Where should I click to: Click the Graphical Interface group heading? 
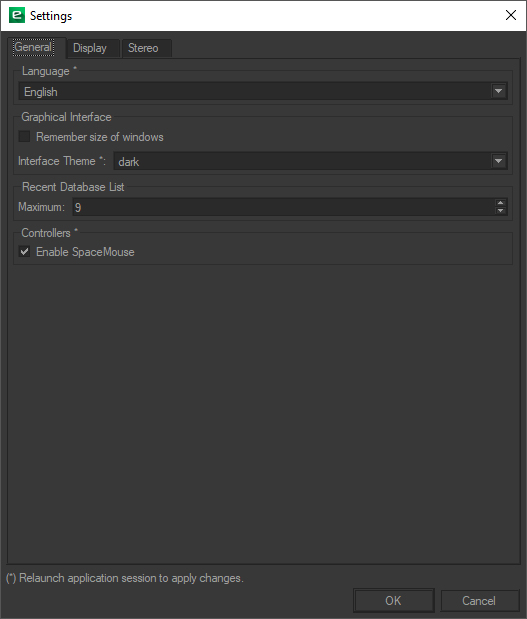(x=66, y=117)
